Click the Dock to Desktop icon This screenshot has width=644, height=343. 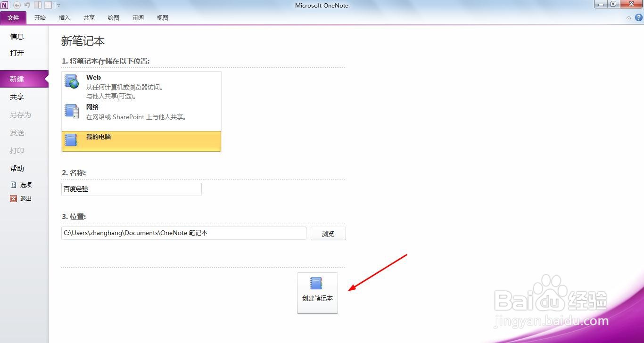click(x=38, y=5)
